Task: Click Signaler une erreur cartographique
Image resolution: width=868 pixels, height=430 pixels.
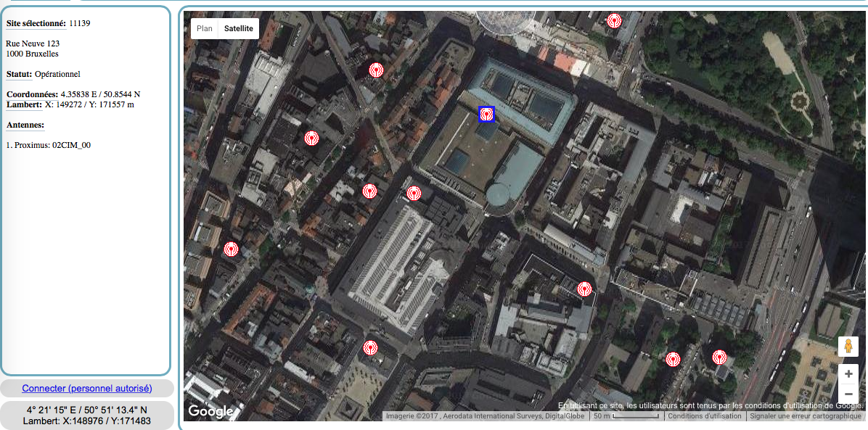Action: pos(806,416)
